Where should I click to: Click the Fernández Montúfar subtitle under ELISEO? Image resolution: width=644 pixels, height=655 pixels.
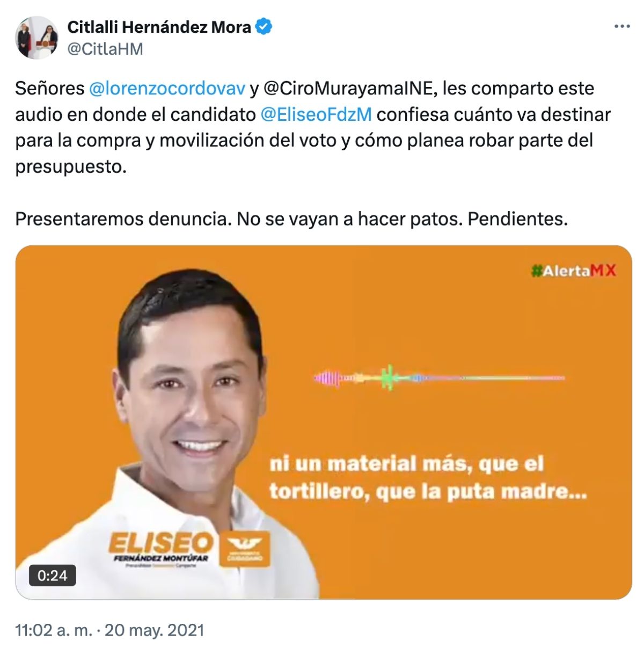[x=160, y=558]
